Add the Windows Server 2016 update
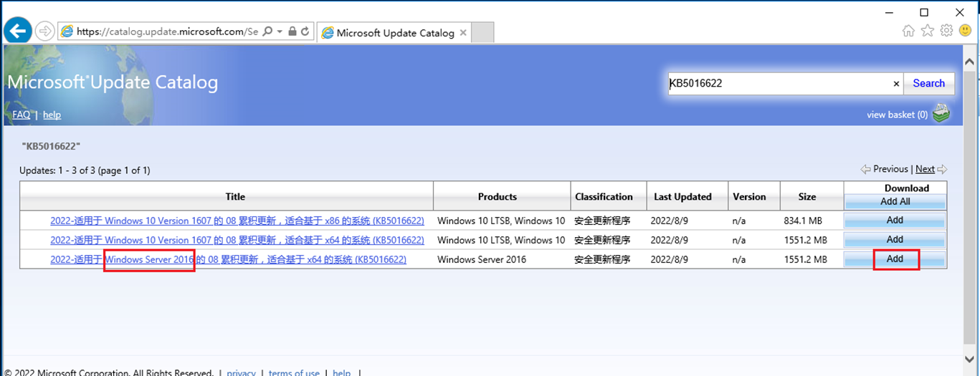Image resolution: width=980 pixels, height=376 pixels. 895,259
